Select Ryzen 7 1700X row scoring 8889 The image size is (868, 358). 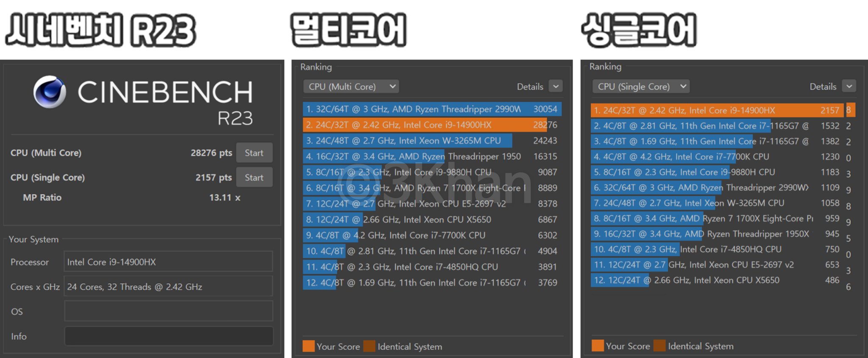[432, 187]
